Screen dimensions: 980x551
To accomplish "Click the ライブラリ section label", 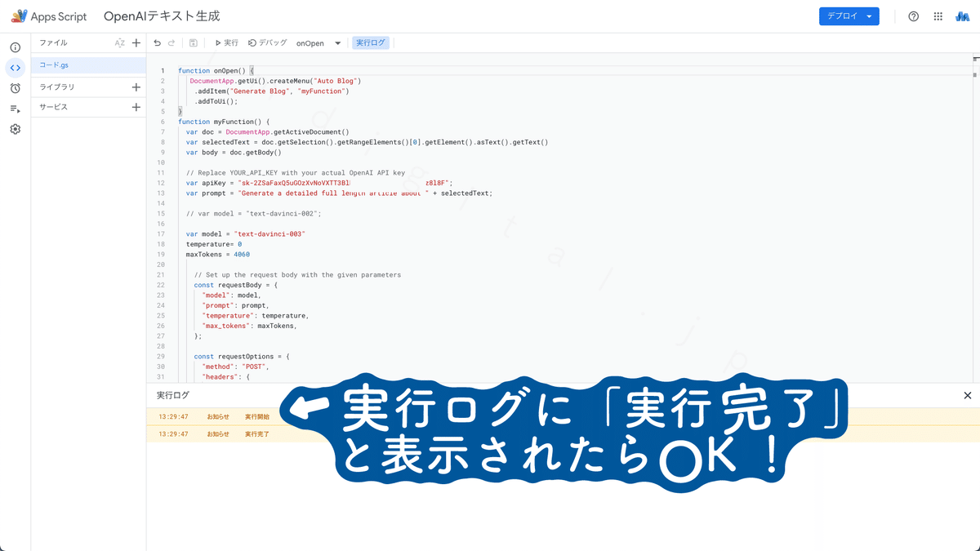I will click(x=57, y=87).
